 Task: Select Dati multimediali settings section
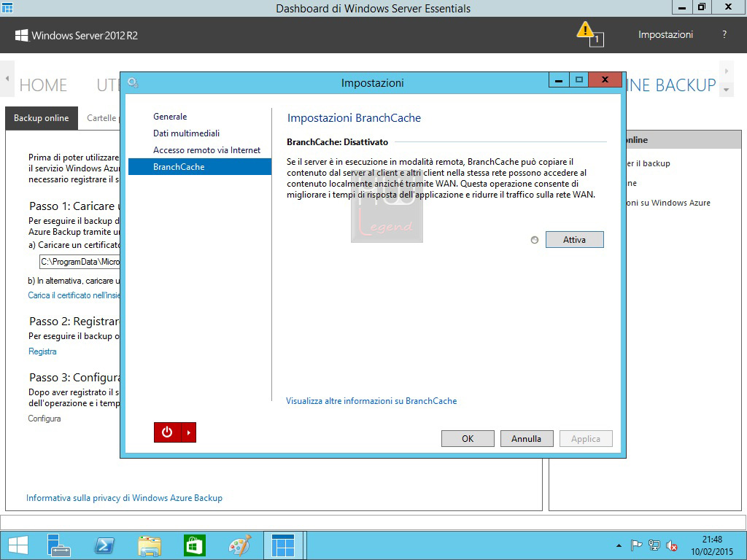186,133
